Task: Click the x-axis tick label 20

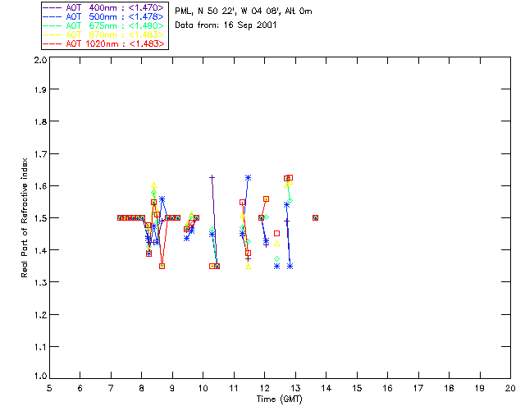Action: pos(510,388)
